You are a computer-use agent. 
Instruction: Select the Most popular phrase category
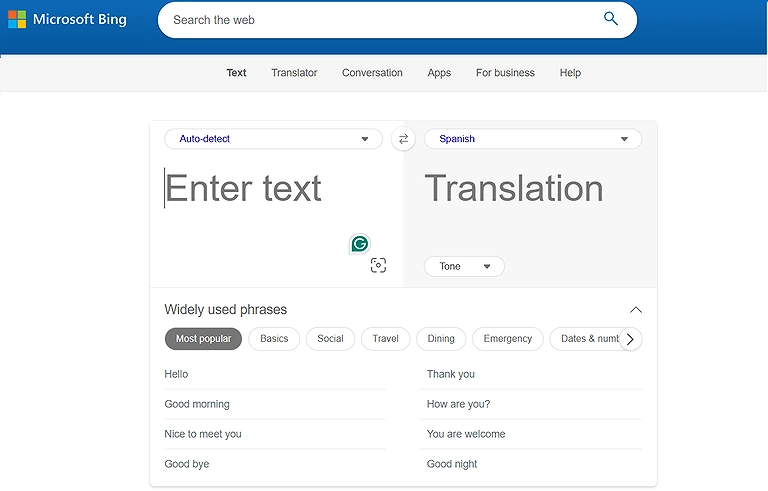click(203, 339)
